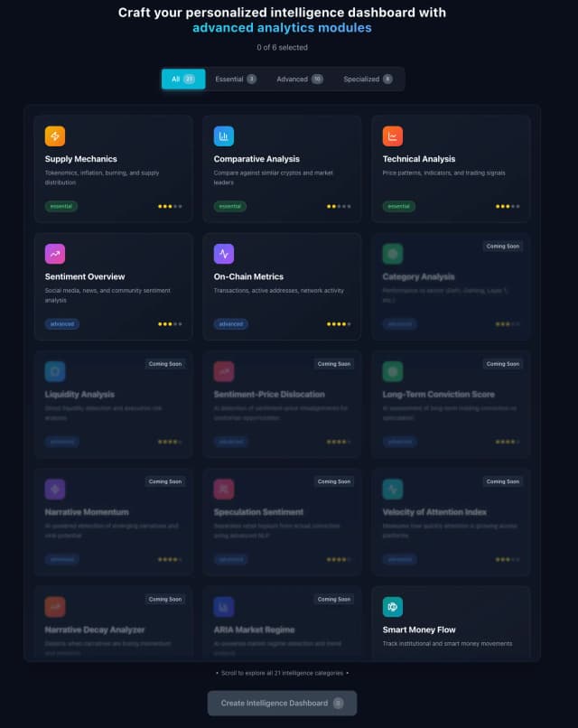Click the Narrative Momentum purple icon
The height and width of the screenshot is (728, 578).
coord(55,490)
